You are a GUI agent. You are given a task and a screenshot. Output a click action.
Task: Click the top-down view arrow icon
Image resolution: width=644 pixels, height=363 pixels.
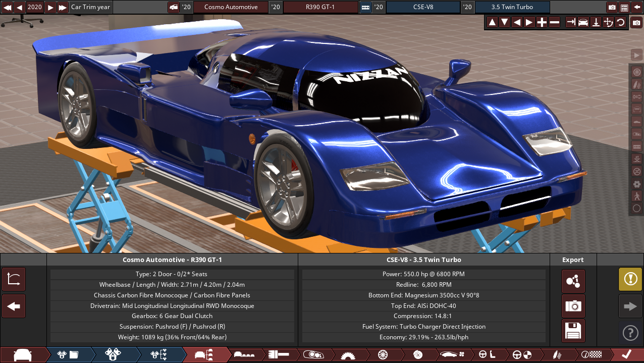[596, 22]
